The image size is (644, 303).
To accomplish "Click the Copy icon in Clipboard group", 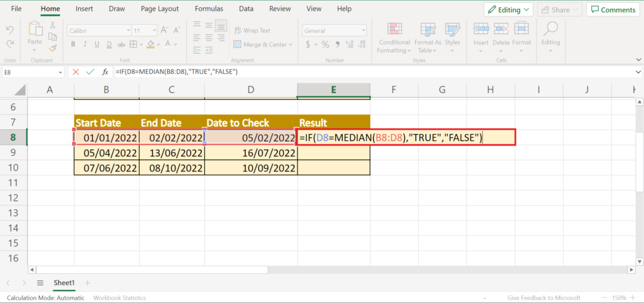I will tap(53, 37).
